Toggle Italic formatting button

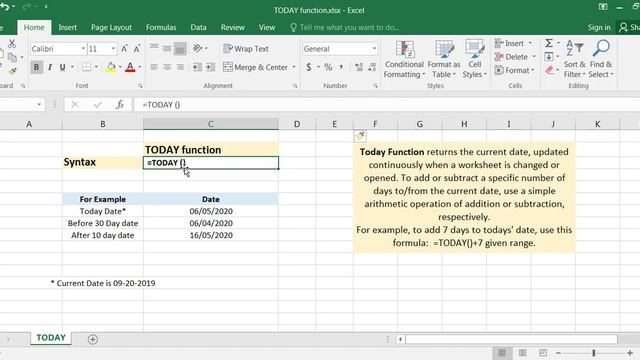(50, 67)
